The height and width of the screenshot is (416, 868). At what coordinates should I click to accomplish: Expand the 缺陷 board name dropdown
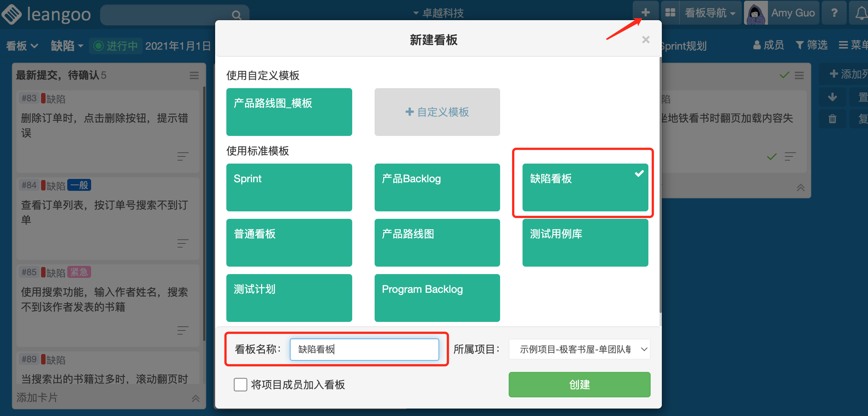[x=67, y=46]
